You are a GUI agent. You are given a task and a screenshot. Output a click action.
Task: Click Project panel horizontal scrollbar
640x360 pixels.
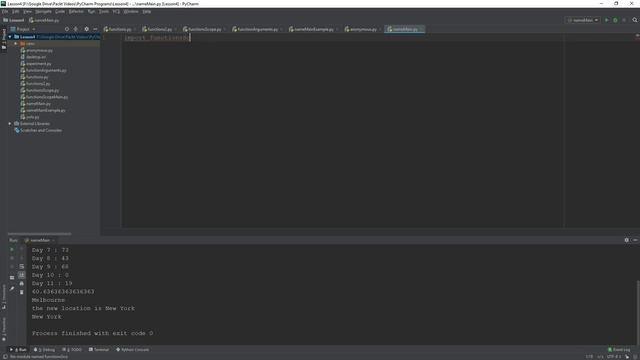tap(40, 234)
